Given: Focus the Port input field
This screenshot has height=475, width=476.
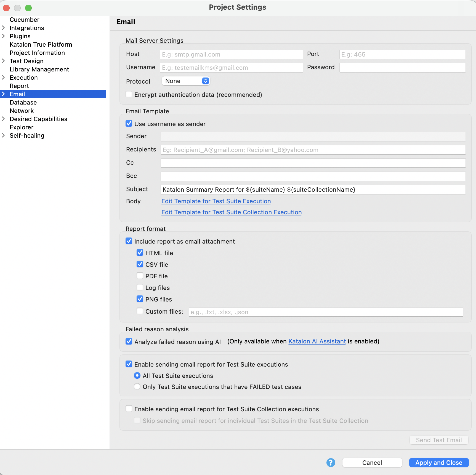Looking at the screenshot, I should (402, 54).
